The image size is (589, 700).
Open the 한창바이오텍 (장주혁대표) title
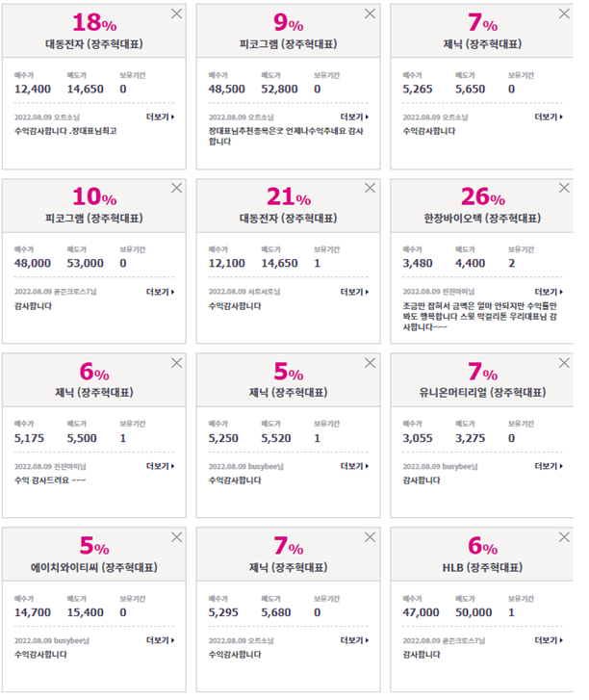(x=482, y=219)
